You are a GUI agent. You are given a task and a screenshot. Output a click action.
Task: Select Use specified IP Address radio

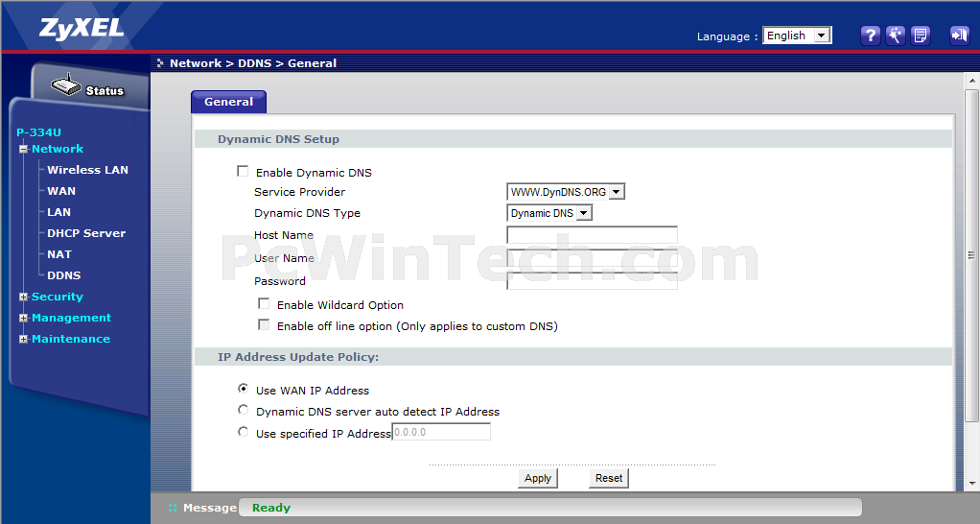[244, 432]
